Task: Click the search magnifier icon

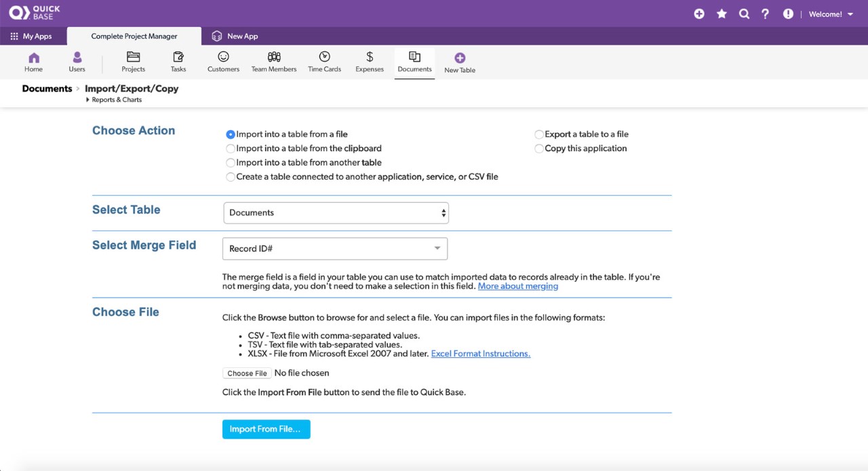Action: point(744,14)
